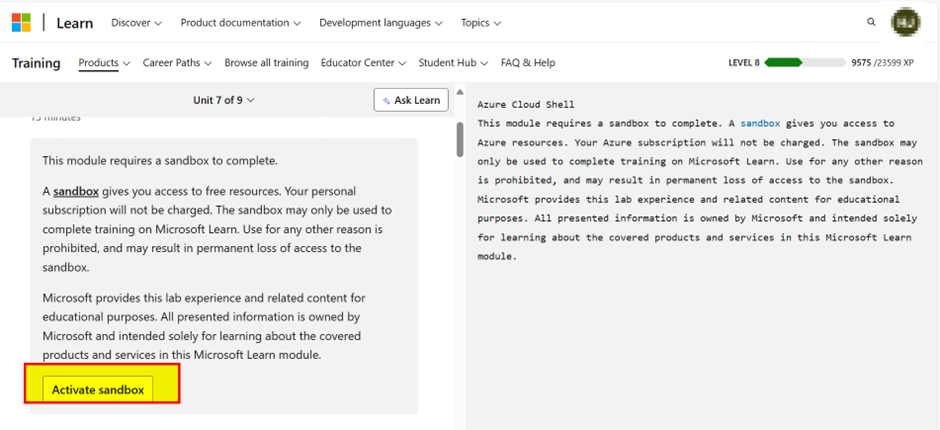Screen dimensions: 940x430
Task: Click the Activate sandbox button
Action: tap(98, 390)
